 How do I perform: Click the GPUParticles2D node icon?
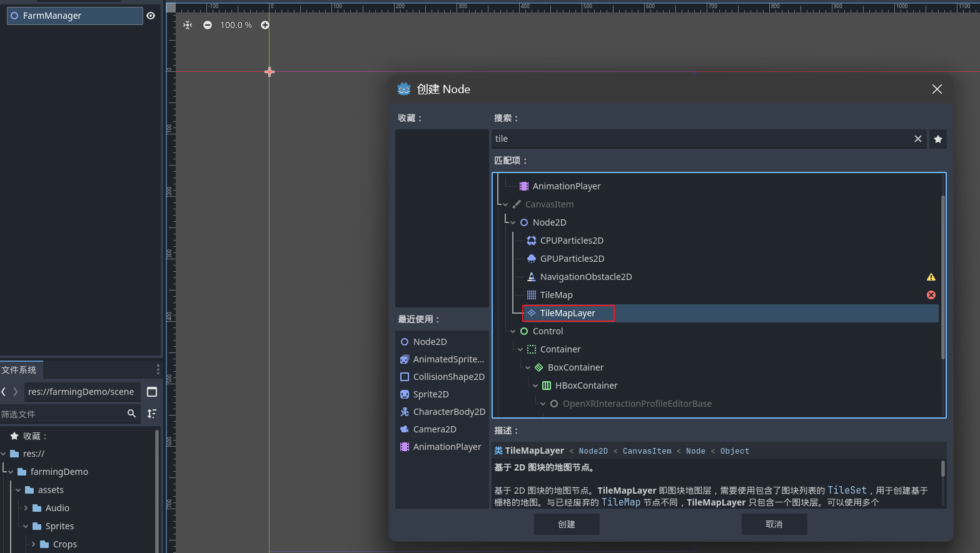click(531, 258)
